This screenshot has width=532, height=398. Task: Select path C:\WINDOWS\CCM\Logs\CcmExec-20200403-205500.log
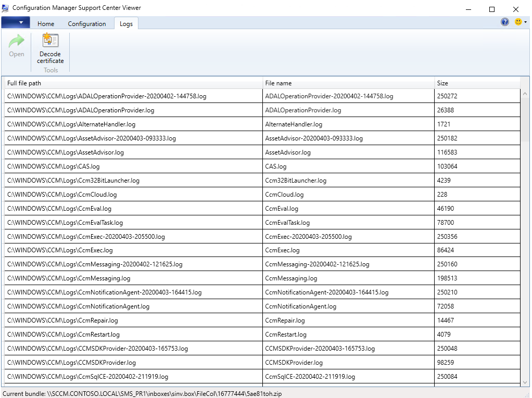tap(86, 237)
